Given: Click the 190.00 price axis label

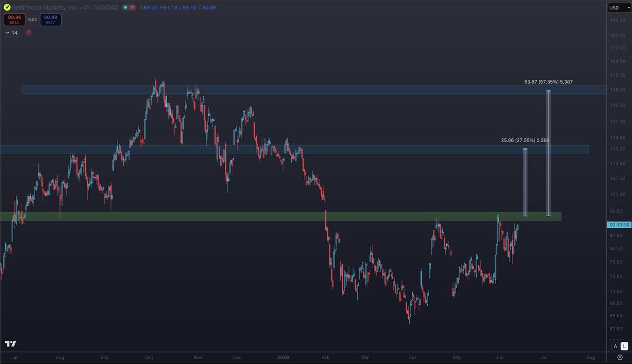Looking at the screenshot, I should coord(617,21).
